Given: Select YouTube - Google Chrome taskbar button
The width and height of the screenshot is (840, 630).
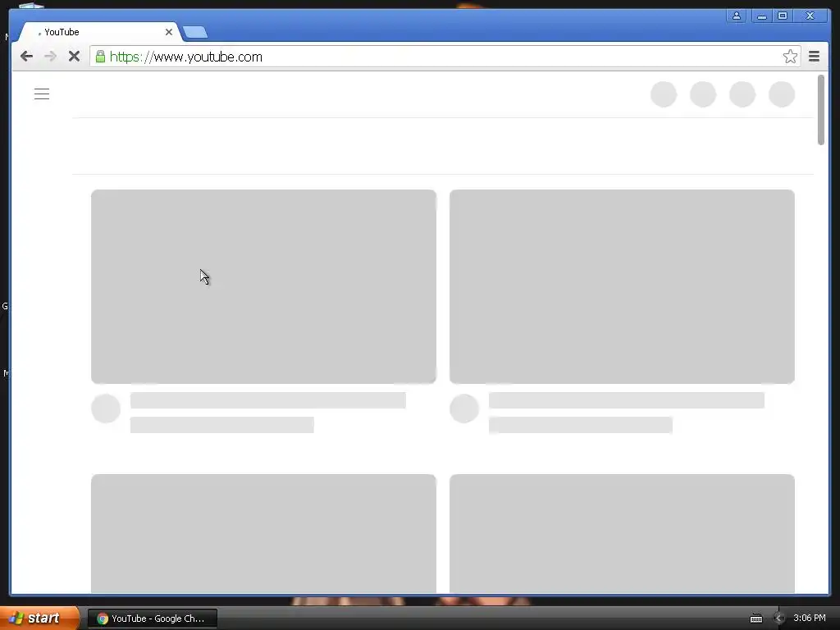Looking at the screenshot, I should click(153, 619).
